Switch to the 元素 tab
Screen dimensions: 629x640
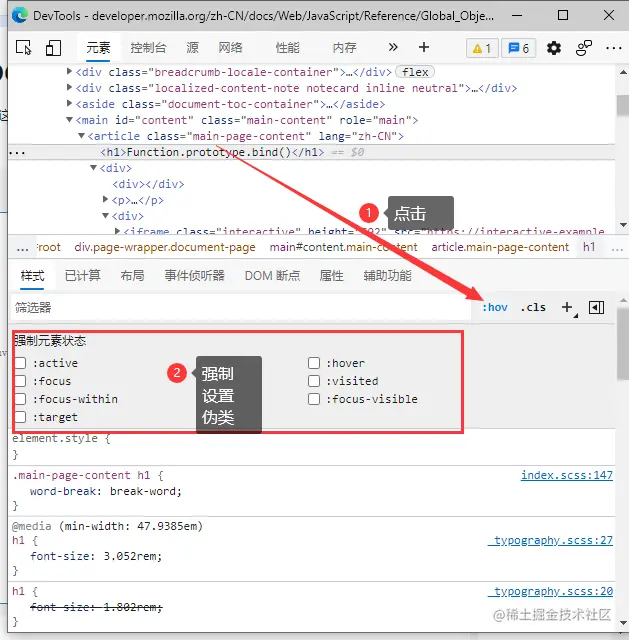[98, 48]
